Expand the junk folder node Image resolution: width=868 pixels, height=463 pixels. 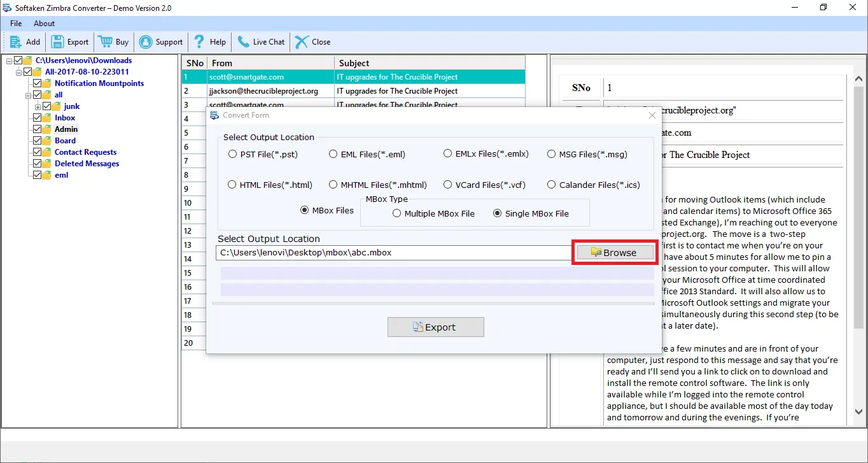click(38, 106)
